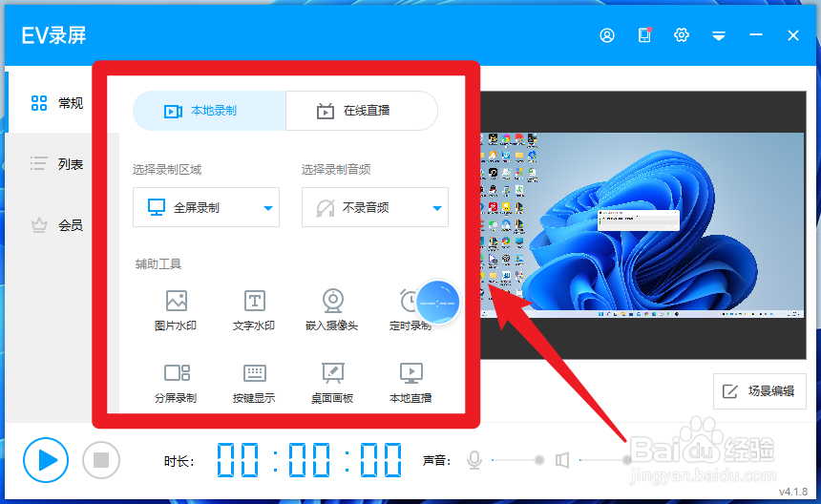Image resolution: width=821 pixels, height=504 pixels.
Task: Open the 全屏录制 region dropdown
Action: pyautogui.click(x=206, y=207)
